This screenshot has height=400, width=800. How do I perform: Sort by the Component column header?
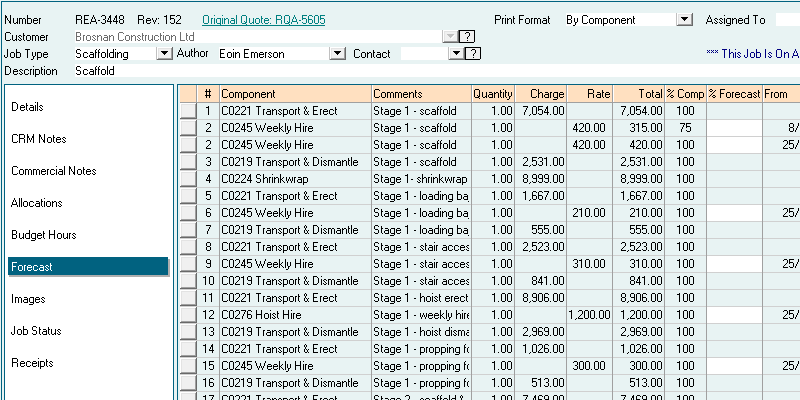(x=294, y=94)
